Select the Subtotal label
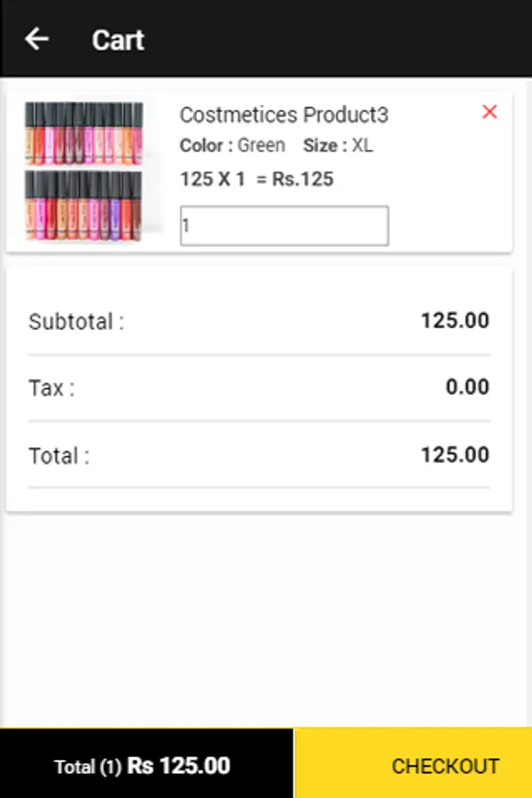The width and height of the screenshot is (532, 798). coord(76,322)
